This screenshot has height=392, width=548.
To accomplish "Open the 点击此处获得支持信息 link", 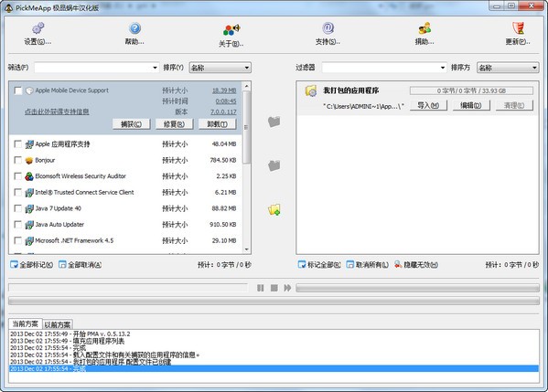I will pyautogui.click(x=57, y=111).
